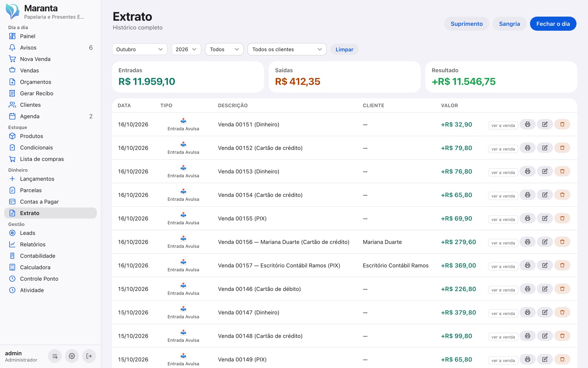Viewport: 588px width, 368px height.
Task: Edit the Venda 00151 entry
Action: tap(545, 124)
